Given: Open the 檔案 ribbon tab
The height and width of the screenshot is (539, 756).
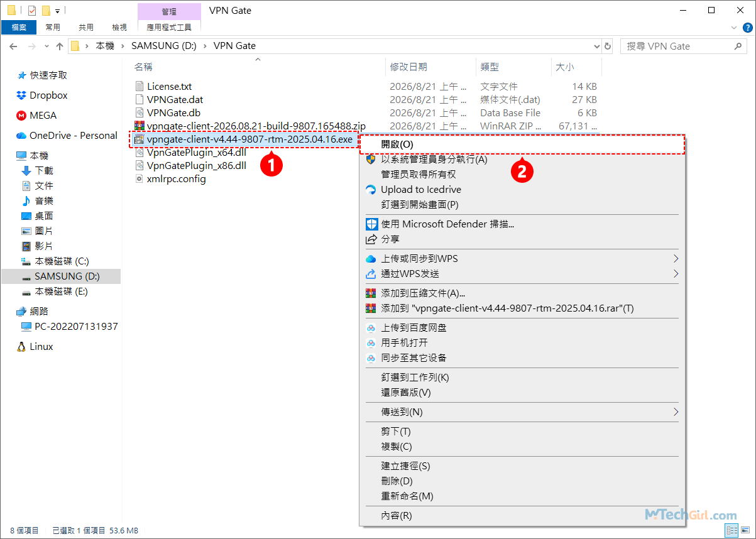Looking at the screenshot, I should tap(19, 27).
